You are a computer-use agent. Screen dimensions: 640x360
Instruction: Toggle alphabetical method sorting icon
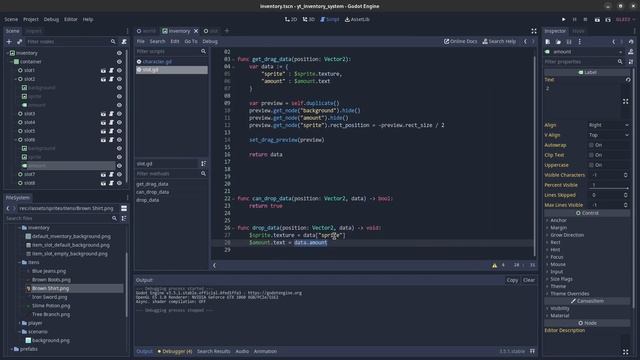[x=203, y=164]
